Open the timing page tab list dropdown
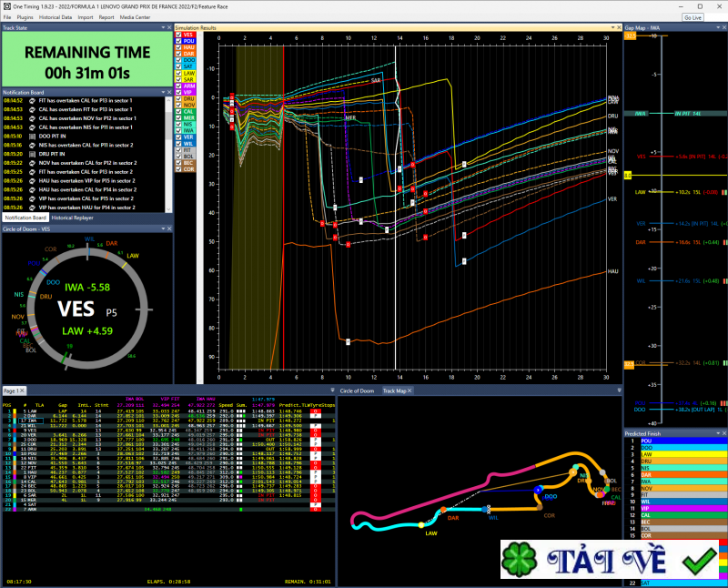The image size is (728, 588). [x=332, y=390]
